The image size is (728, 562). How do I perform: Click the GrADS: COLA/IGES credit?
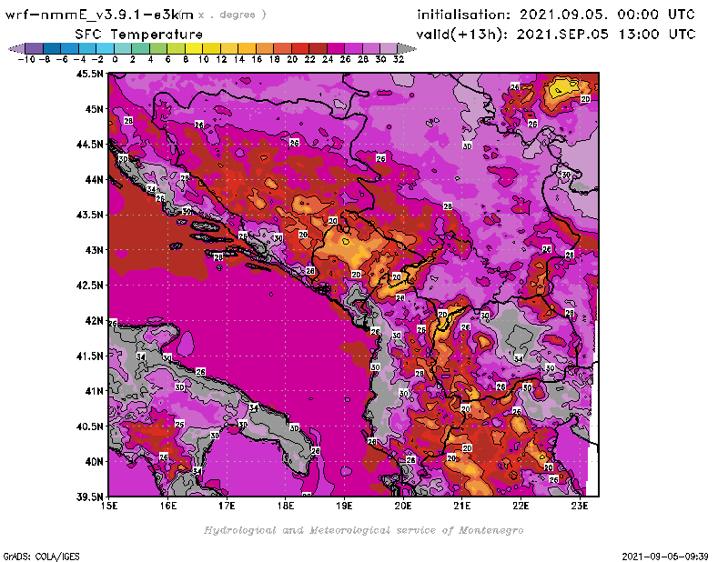[42, 557]
